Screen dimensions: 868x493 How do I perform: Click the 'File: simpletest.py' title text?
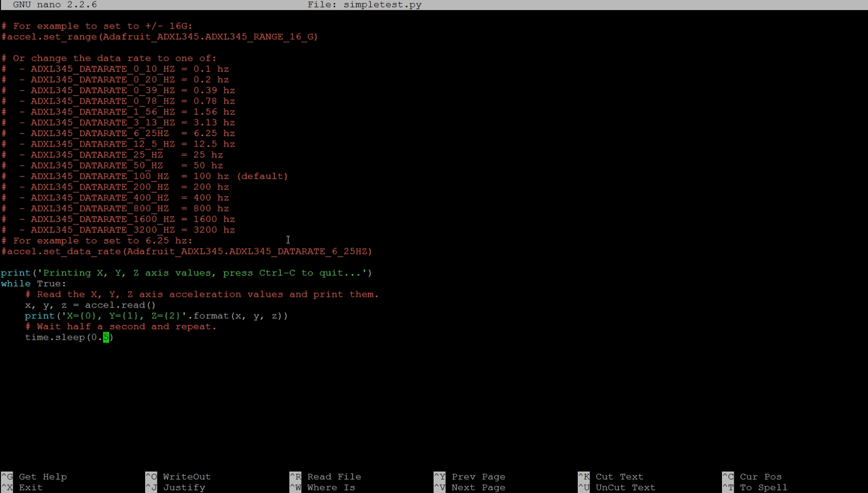click(x=364, y=5)
